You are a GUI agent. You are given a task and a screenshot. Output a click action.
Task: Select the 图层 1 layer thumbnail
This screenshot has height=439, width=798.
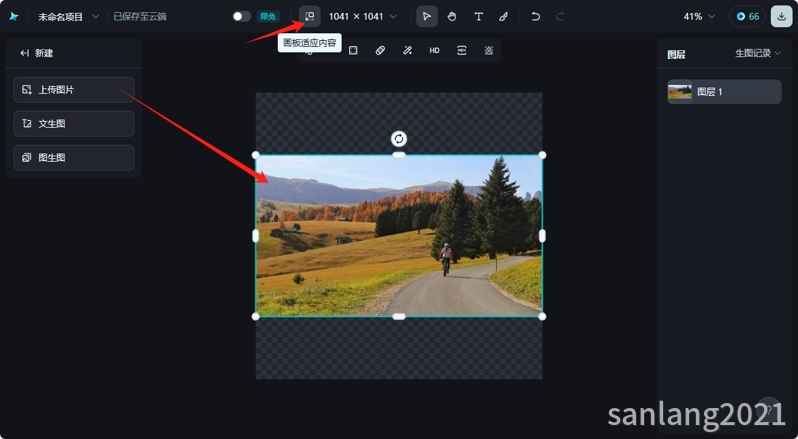click(x=680, y=92)
